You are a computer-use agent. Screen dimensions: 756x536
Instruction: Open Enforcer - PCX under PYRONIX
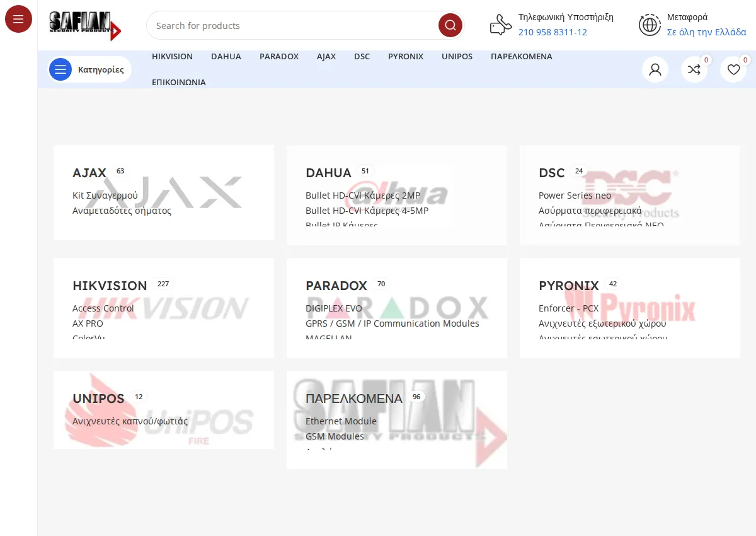[x=569, y=308]
